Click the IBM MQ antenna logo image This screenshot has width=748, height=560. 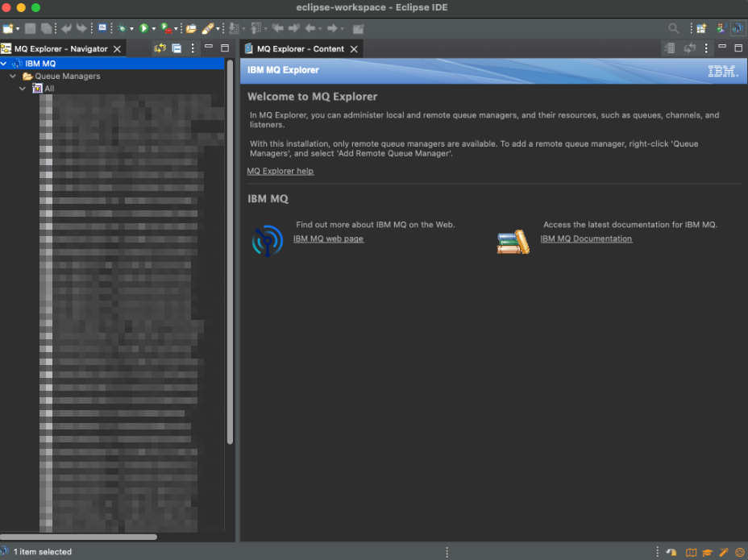267,241
